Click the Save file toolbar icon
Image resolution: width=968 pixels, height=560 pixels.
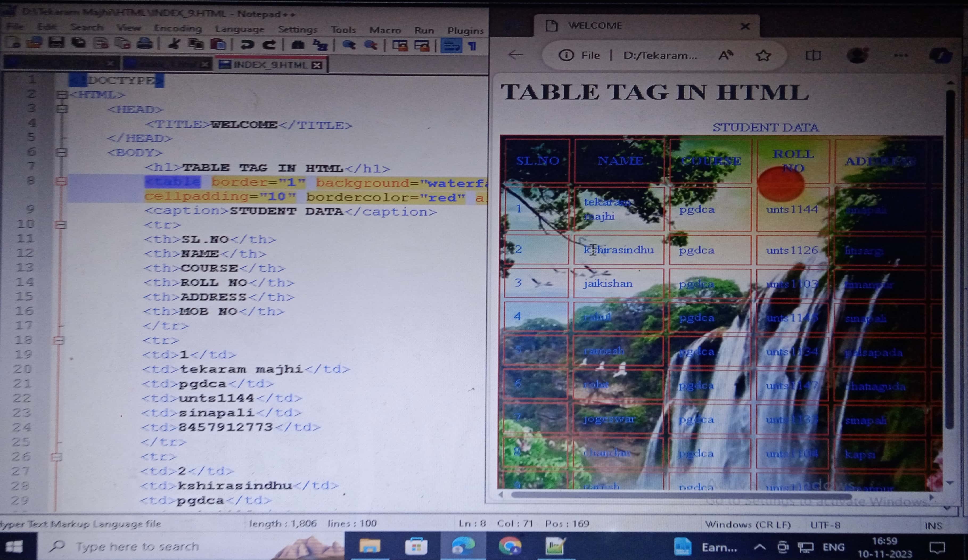point(56,43)
